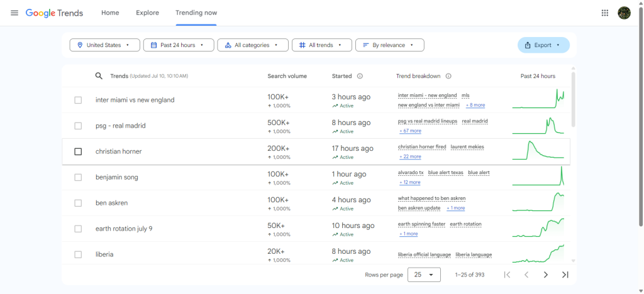Open the United States location dropdown
644x294 pixels.
(105, 45)
